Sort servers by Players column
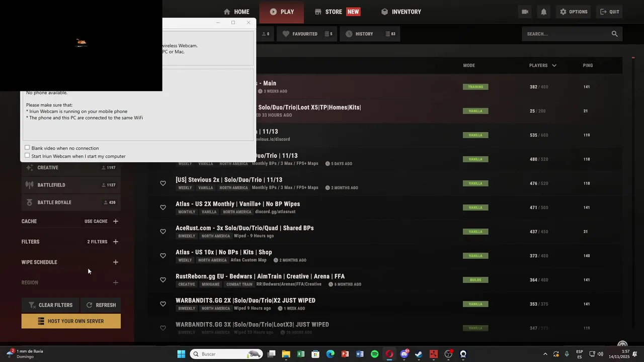The image size is (644, 362). click(542, 65)
